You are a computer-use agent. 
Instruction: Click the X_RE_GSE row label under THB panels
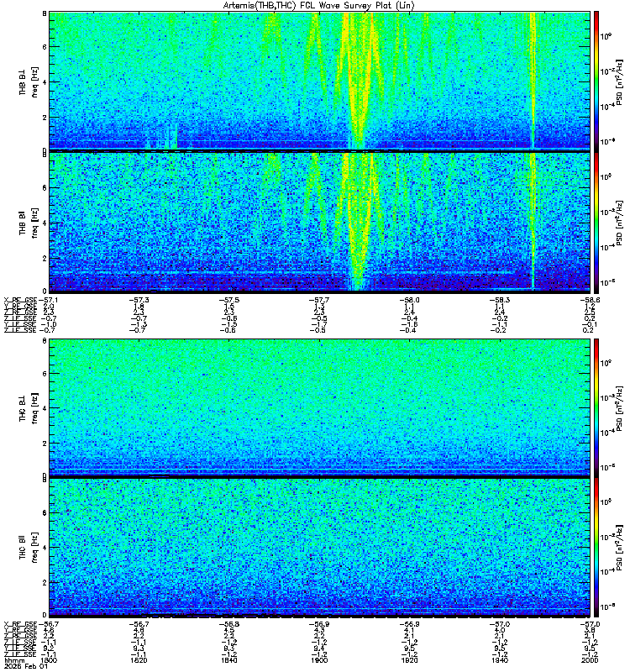[20, 300]
